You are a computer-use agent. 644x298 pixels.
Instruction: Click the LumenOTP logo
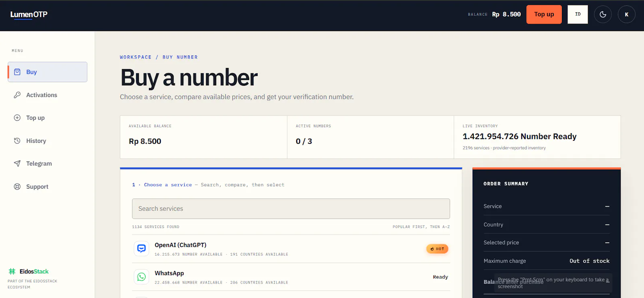29,14
